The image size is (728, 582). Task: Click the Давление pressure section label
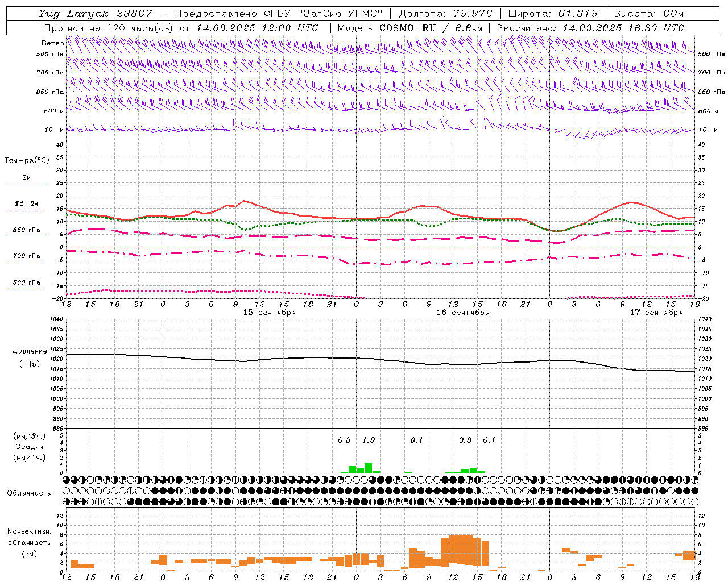pos(29,351)
